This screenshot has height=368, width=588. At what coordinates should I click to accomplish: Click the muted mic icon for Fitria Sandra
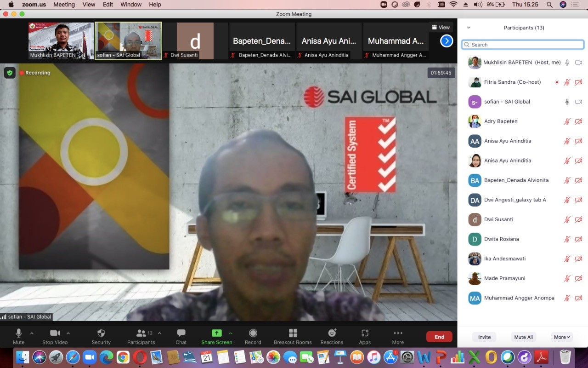pyautogui.click(x=567, y=82)
